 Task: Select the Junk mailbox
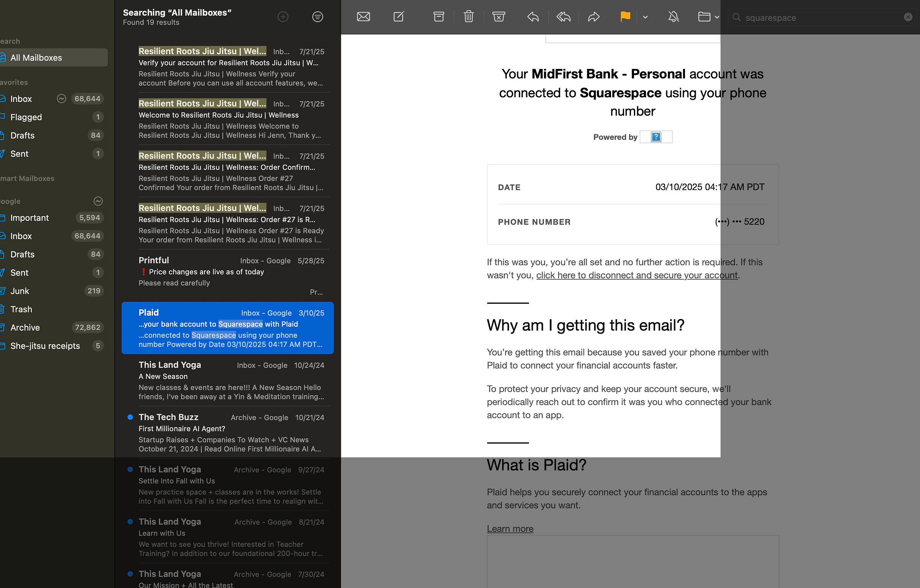point(20,291)
